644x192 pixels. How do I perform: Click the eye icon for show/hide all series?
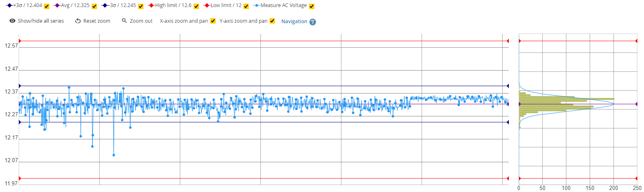12,21
